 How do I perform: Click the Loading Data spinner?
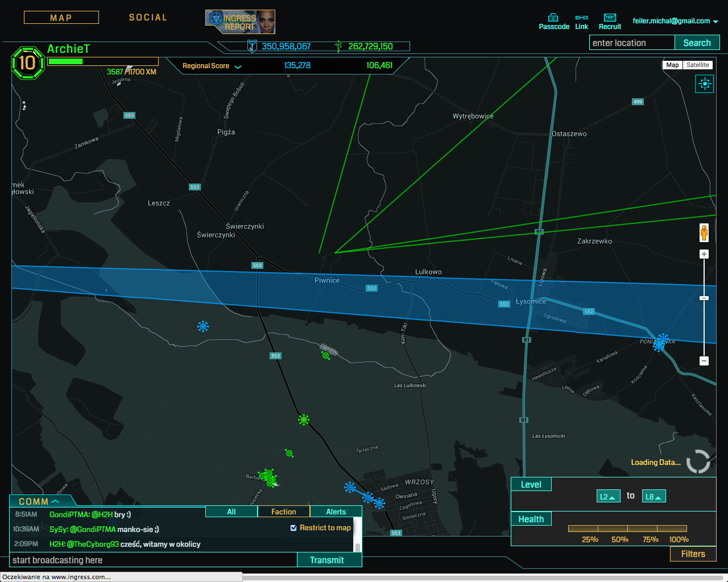tap(698, 462)
